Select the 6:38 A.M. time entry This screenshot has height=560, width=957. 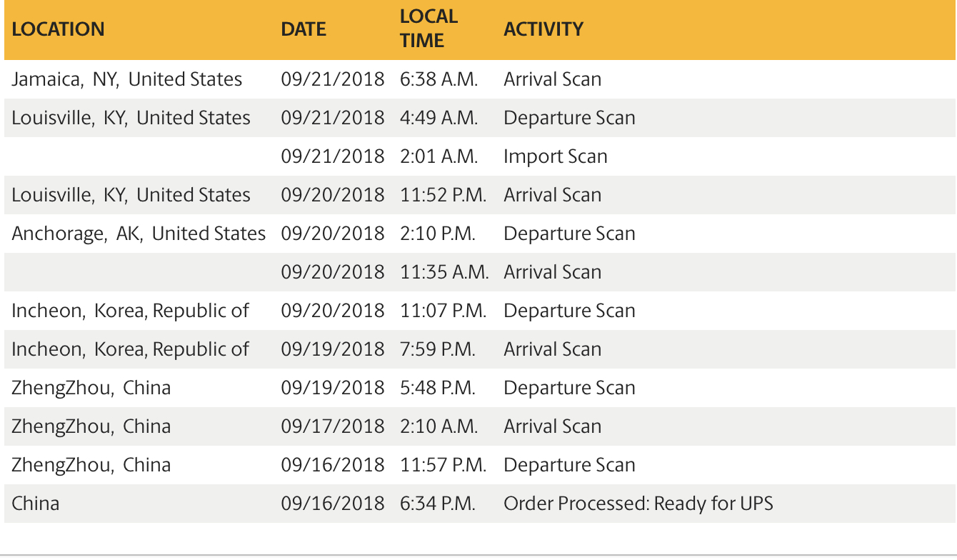coord(439,79)
